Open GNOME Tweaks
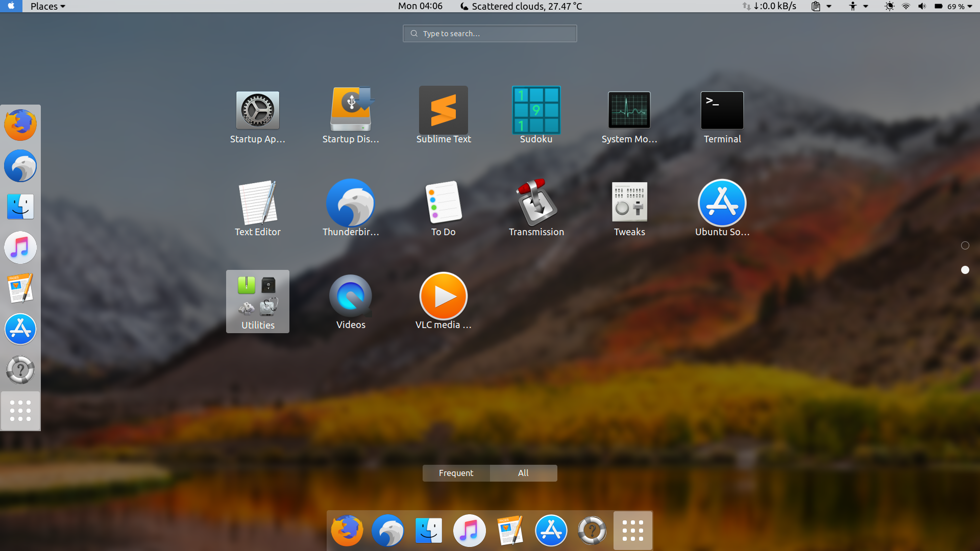Image resolution: width=980 pixels, height=551 pixels. [x=629, y=203]
